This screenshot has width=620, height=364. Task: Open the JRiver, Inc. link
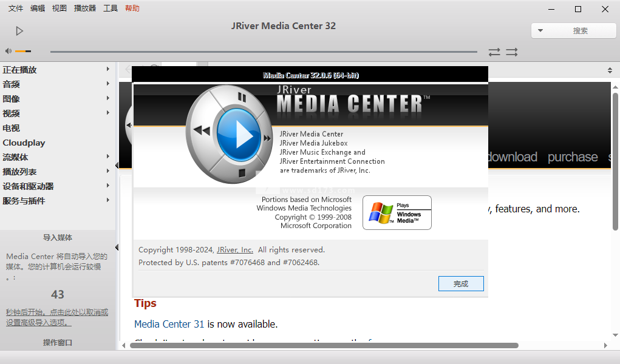[x=235, y=250]
